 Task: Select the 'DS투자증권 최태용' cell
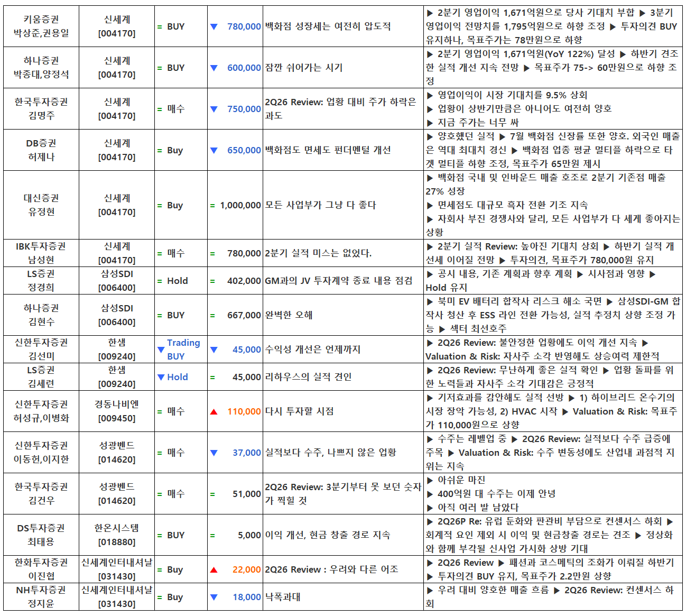41,535
